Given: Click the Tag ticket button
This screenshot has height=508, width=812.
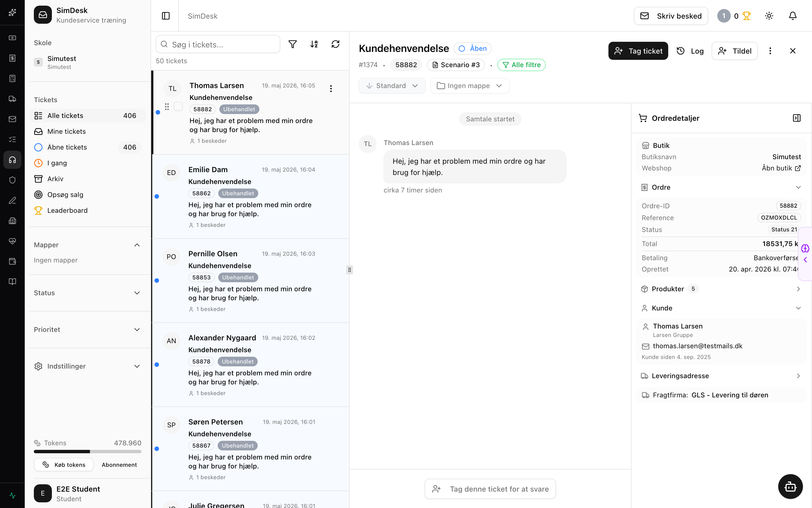Looking at the screenshot, I should tap(638, 51).
